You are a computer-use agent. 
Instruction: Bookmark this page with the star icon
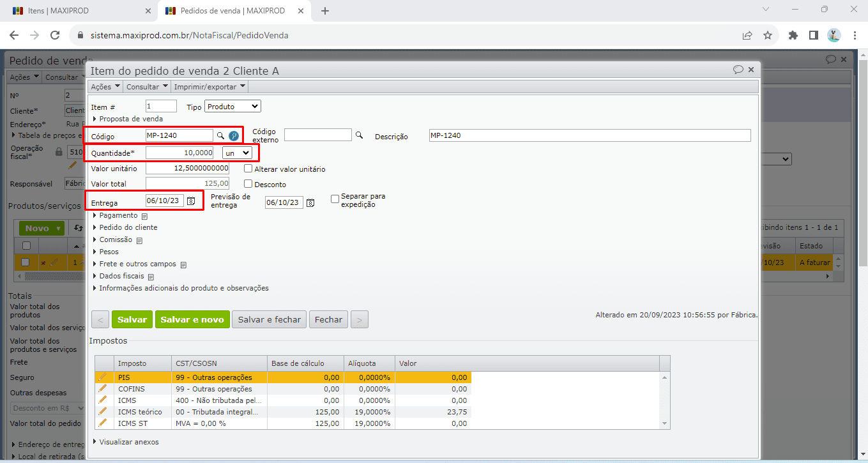(x=768, y=35)
